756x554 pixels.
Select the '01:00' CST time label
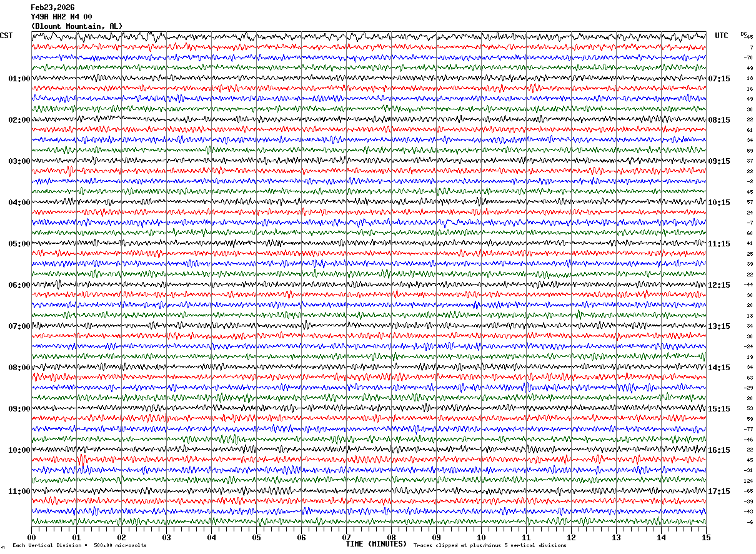point(19,79)
